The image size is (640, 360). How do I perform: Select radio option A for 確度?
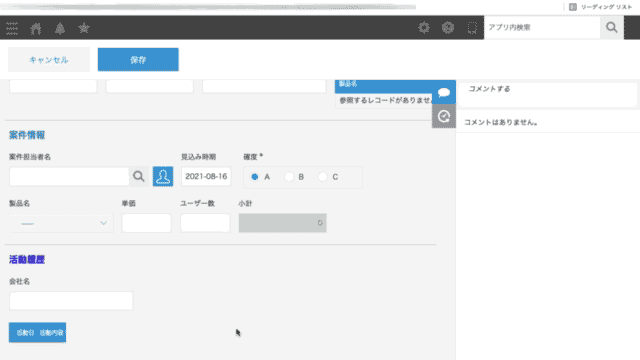tap(255, 177)
